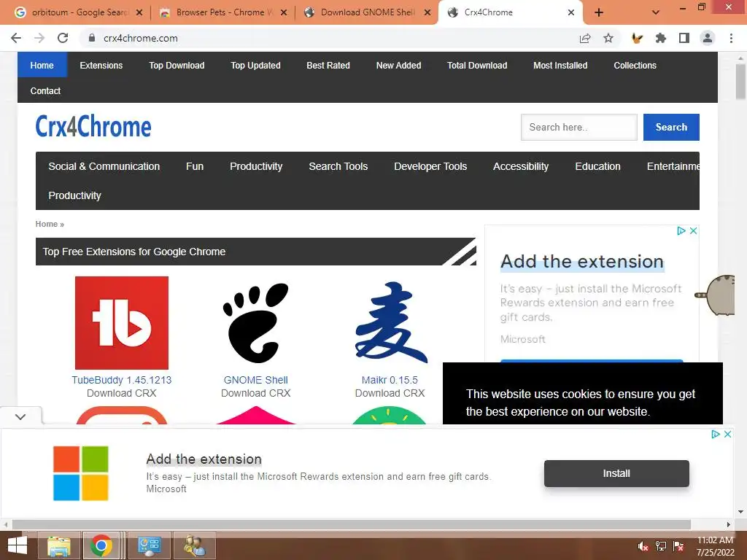Image resolution: width=747 pixels, height=560 pixels.
Task: Collapse the bottom ad with chevron
Action: 20,416
